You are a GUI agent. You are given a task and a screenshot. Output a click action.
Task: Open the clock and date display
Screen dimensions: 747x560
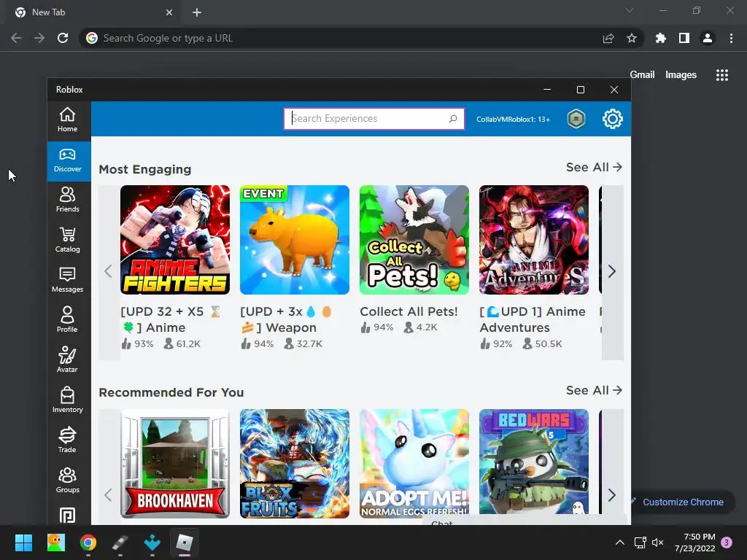[x=695, y=542]
